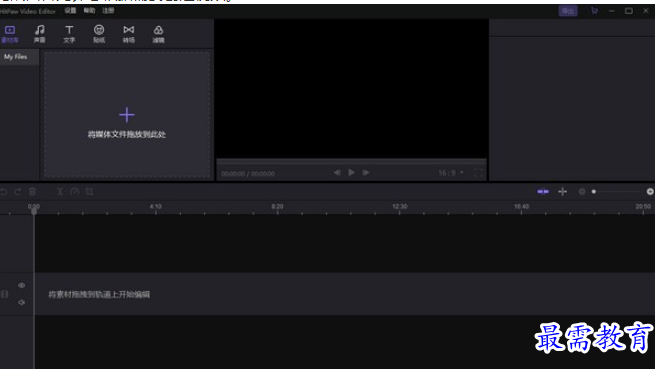Click the 4:10 mark on the ruler
Viewport: 659px width, 369px height.
[x=156, y=206]
